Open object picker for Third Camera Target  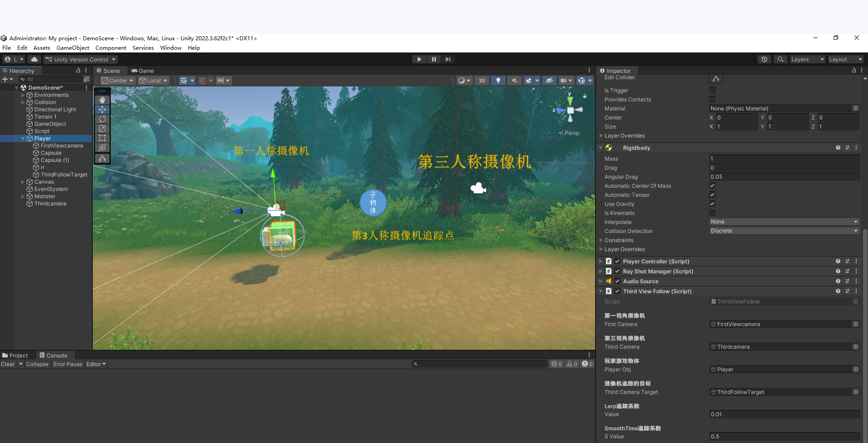click(856, 392)
